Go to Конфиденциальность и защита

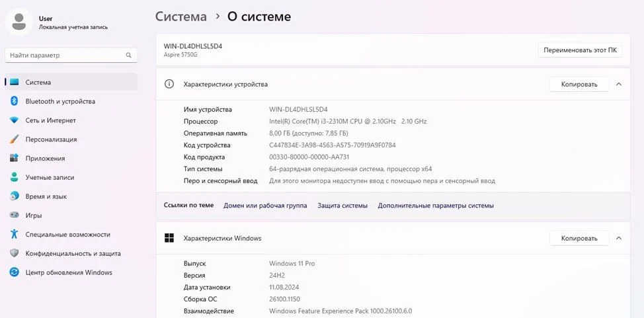[71, 253]
